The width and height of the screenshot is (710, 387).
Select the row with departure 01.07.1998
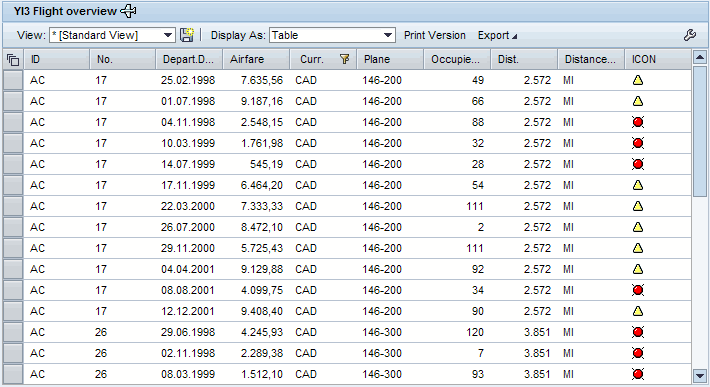(13, 101)
